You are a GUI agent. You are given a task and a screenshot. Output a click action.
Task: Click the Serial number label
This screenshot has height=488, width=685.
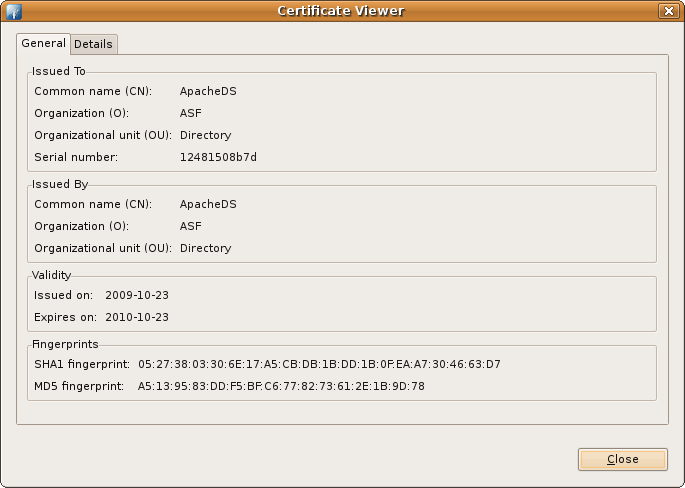(x=76, y=157)
